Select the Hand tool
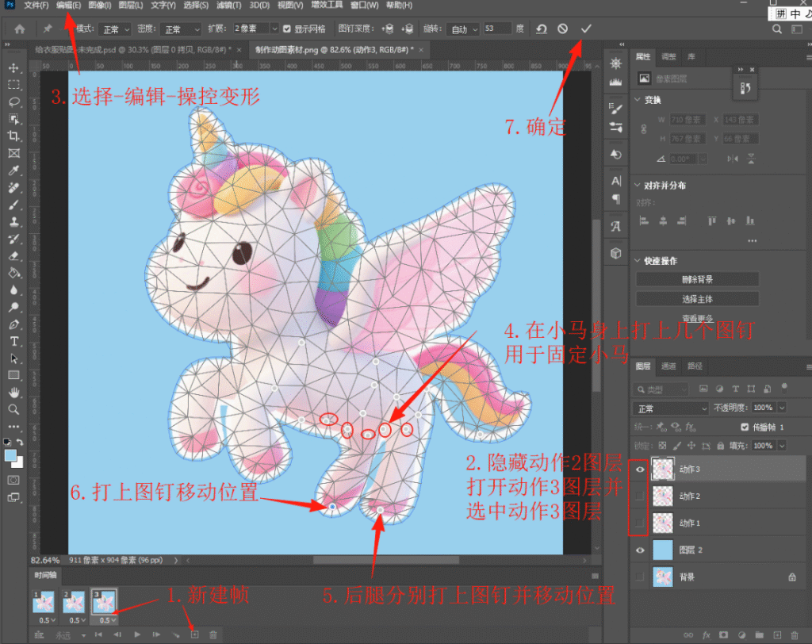The width and height of the screenshot is (812, 644). point(14,393)
